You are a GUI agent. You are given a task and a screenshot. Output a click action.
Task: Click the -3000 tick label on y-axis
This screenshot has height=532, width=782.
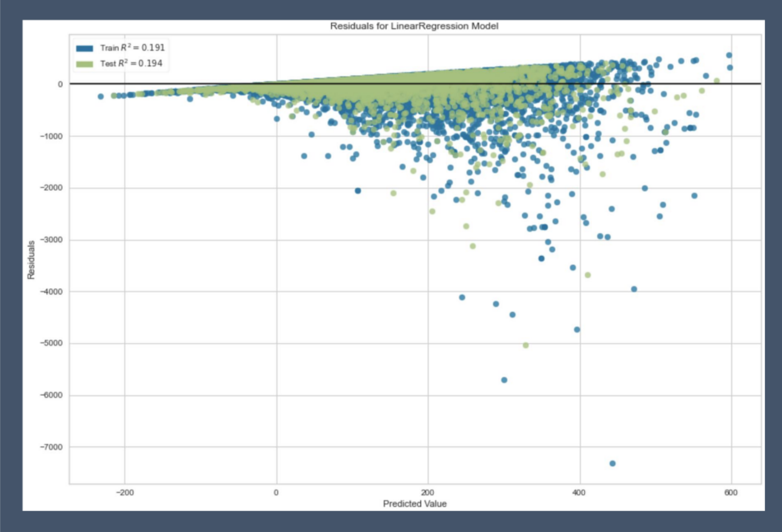click(51, 240)
